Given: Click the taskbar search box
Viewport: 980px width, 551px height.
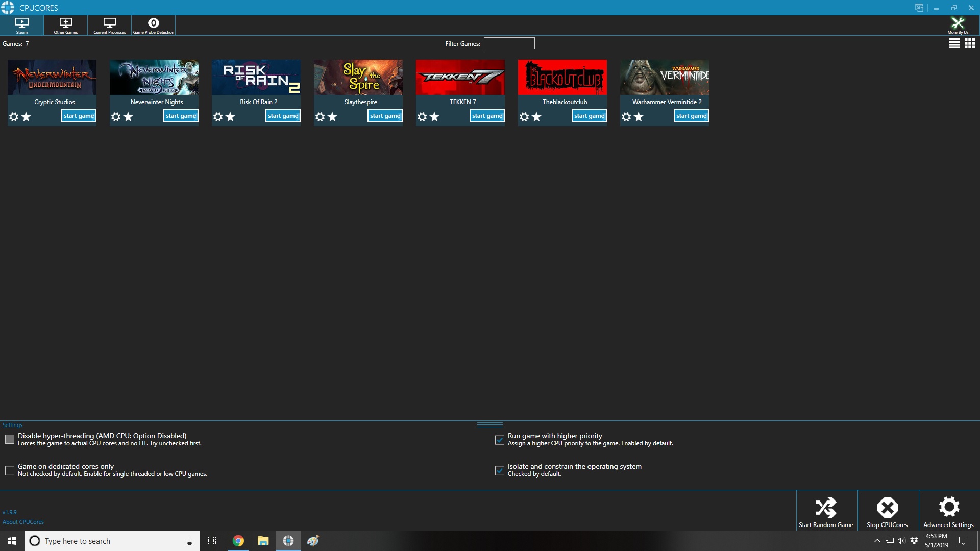Looking at the screenshot, I should [x=112, y=541].
